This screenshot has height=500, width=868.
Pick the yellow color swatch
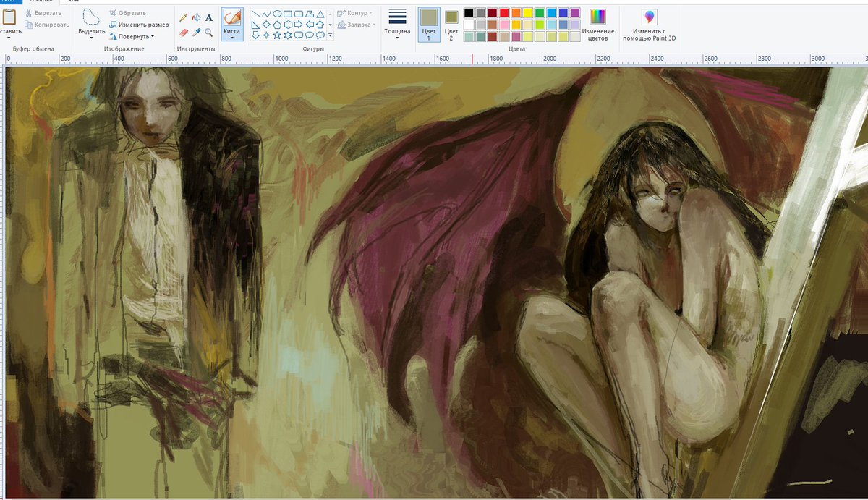(528, 13)
